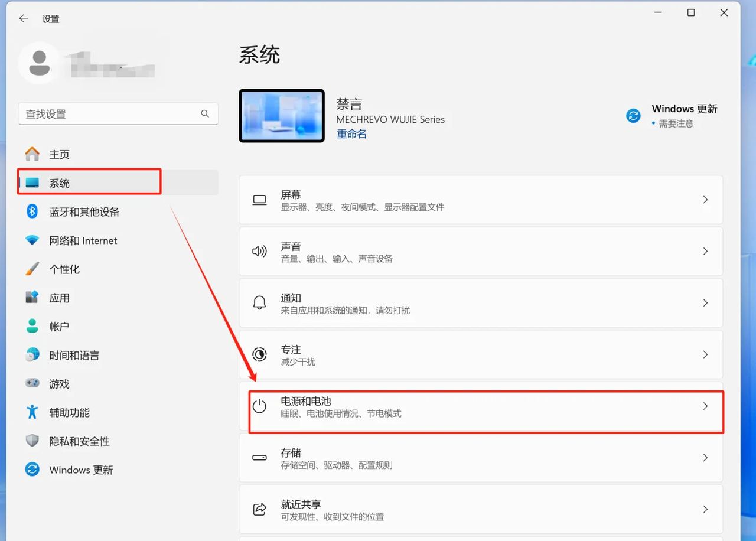Open 存储 settings using the right chevron

click(x=705, y=457)
